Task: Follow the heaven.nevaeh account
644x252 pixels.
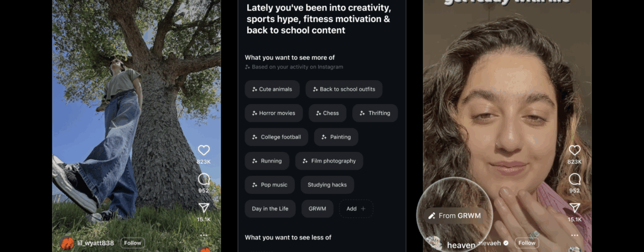Action: (x=526, y=243)
